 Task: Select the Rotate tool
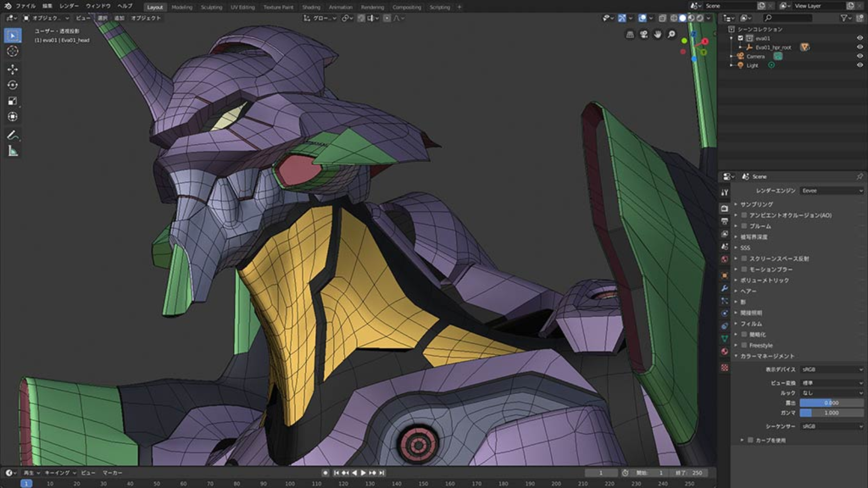click(12, 85)
